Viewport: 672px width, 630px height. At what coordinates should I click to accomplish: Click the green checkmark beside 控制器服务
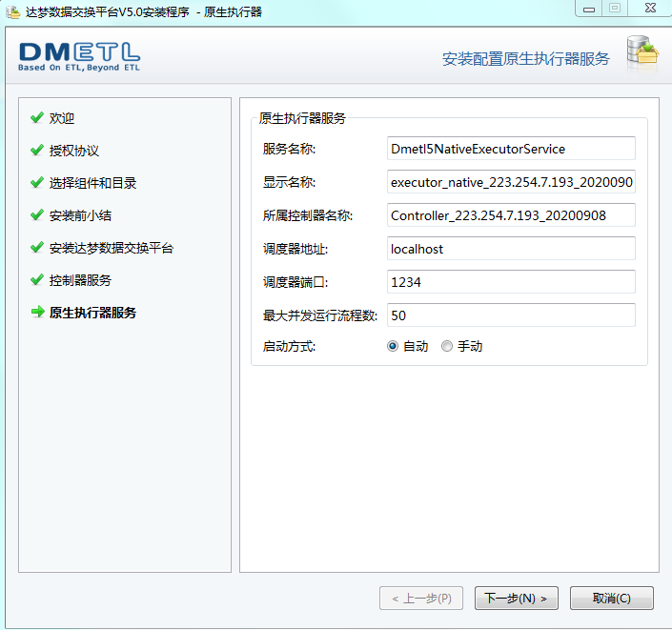(x=37, y=280)
